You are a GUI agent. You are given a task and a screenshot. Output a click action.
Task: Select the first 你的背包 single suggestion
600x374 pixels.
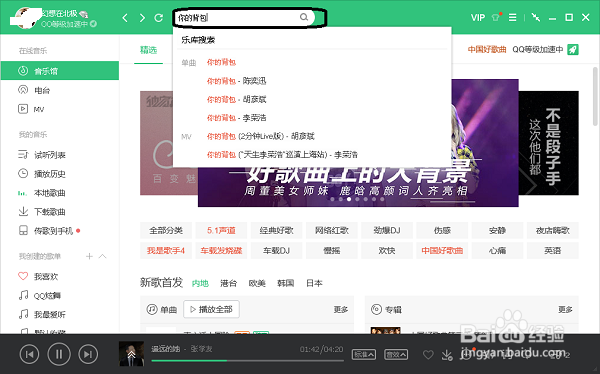(x=221, y=62)
